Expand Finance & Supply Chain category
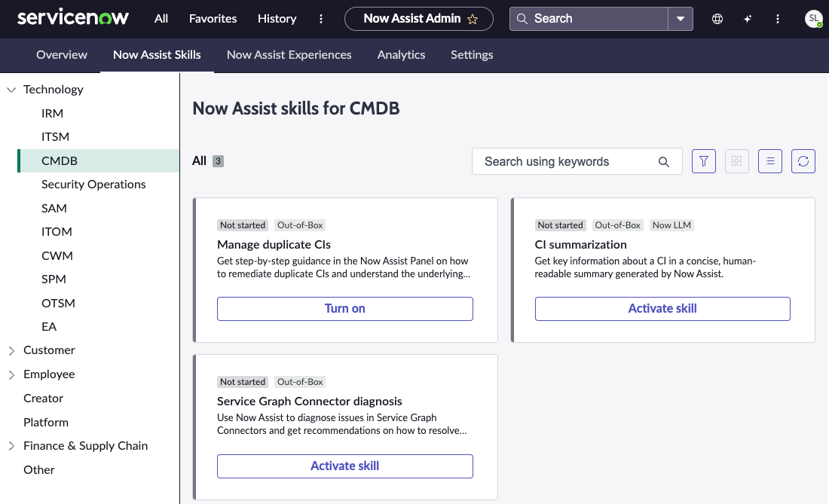Viewport: 829px width, 504px height. point(11,447)
